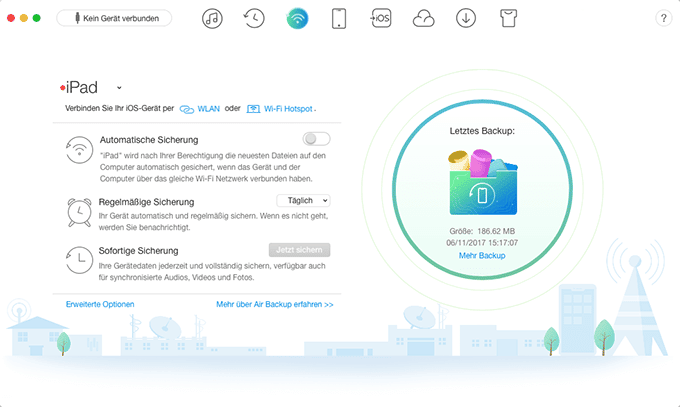This screenshot has width=680, height=407.
Task: Click the Jetzt sichern button
Action: (299, 250)
